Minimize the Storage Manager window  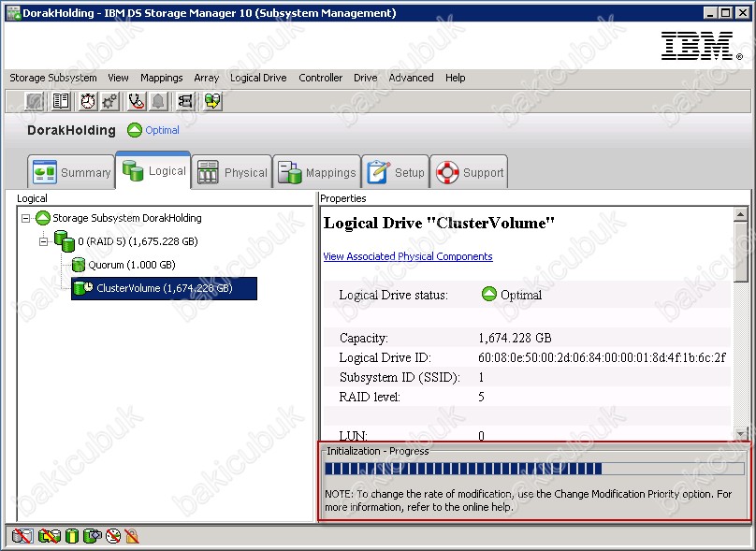click(x=710, y=13)
